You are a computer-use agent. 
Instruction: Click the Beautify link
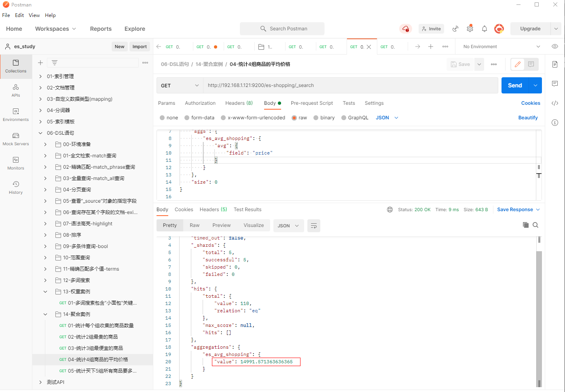click(528, 118)
